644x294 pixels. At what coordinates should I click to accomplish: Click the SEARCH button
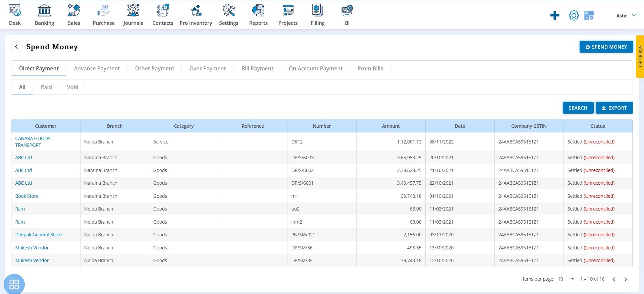pyautogui.click(x=578, y=108)
